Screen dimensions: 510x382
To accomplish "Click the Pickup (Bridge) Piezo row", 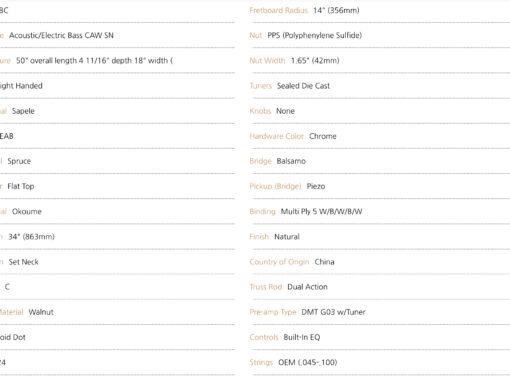I will pyautogui.click(x=380, y=186).
